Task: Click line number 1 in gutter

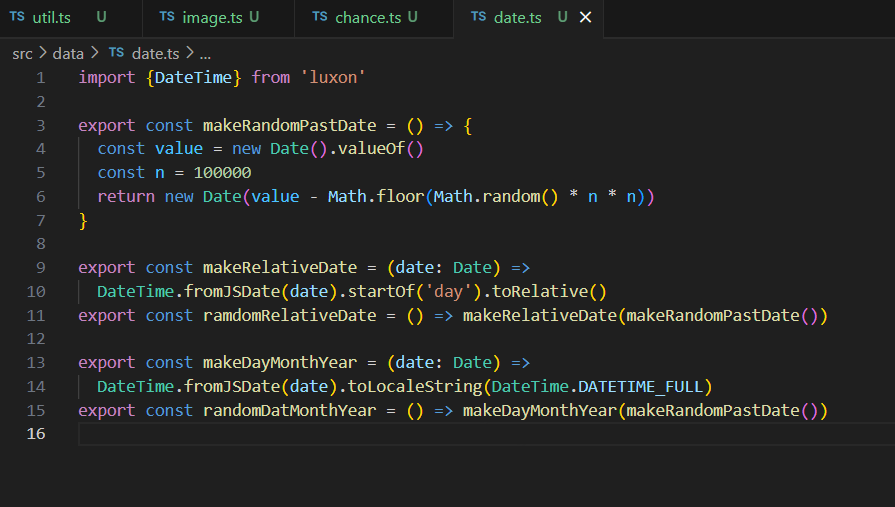Action: coord(41,78)
